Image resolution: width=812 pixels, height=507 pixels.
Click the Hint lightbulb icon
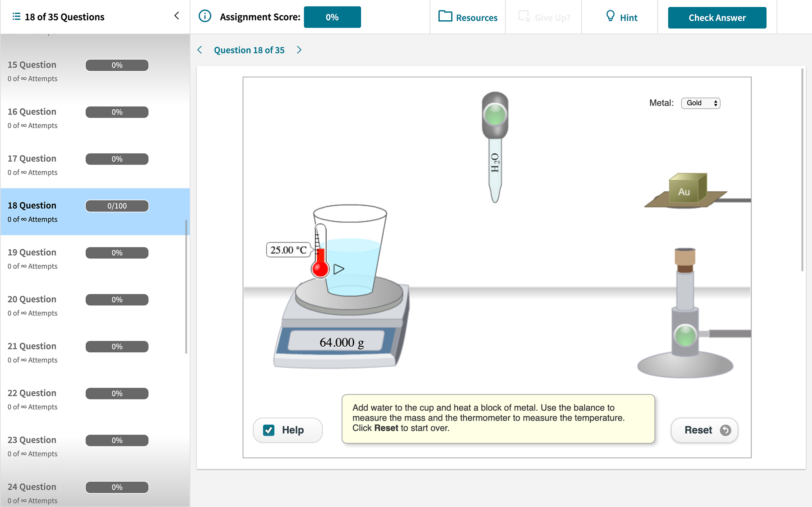coord(610,16)
